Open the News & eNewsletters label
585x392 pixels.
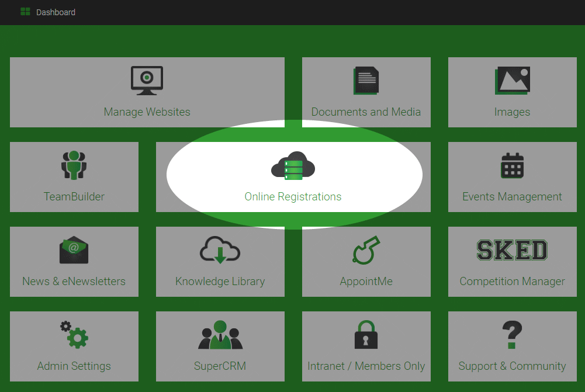[x=74, y=281]
